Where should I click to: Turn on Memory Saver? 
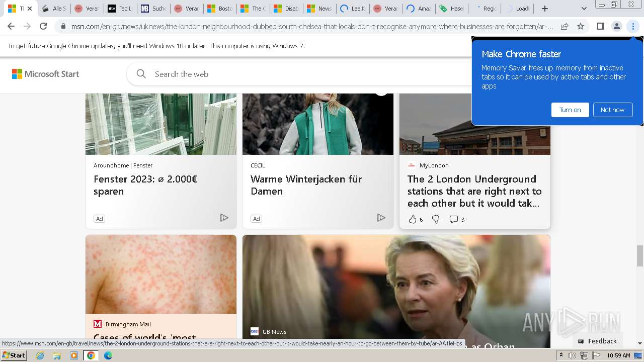coord(570,110)
